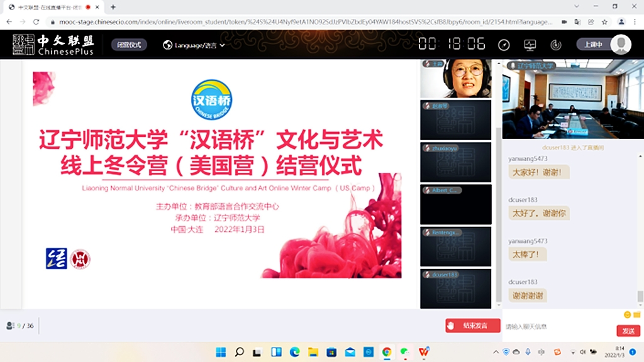Open WPS Office from taskbar

(424, 352)
